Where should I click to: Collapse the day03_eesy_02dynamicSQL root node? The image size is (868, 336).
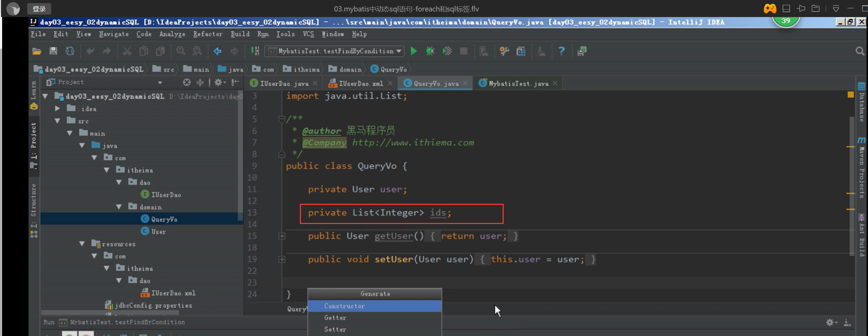pos(45,96)
